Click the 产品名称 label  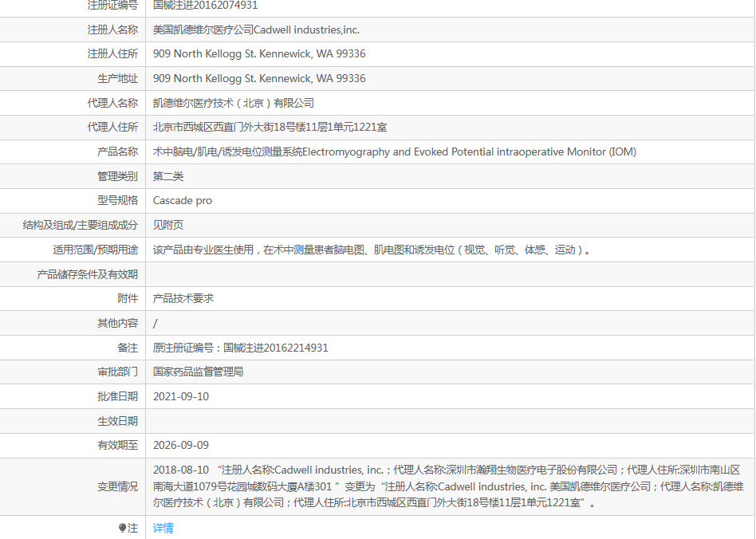(118, 151)
